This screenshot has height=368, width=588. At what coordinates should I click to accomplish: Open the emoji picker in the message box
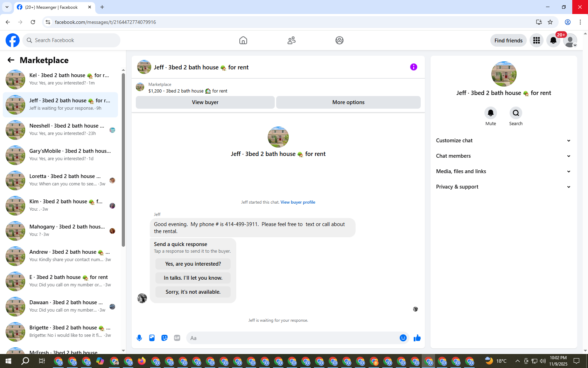403,338
